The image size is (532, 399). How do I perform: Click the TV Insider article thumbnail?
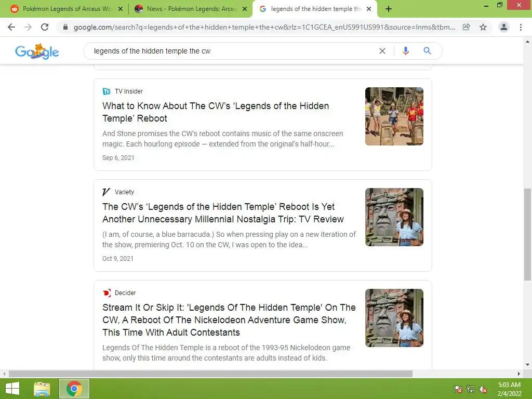394,116
